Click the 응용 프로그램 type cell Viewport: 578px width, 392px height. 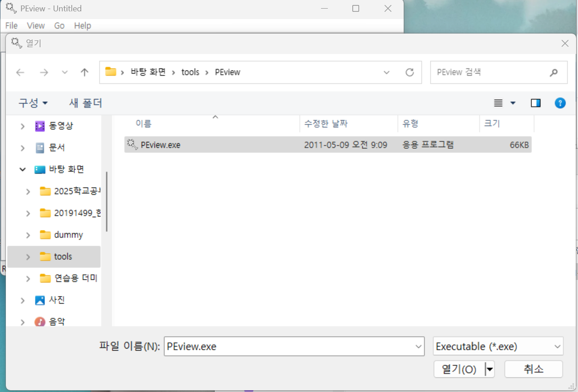428,145
